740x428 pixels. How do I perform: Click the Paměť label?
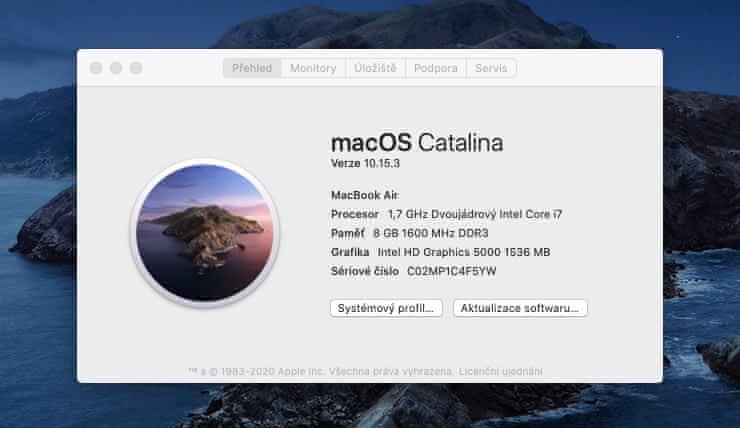(x=348, y=233)
